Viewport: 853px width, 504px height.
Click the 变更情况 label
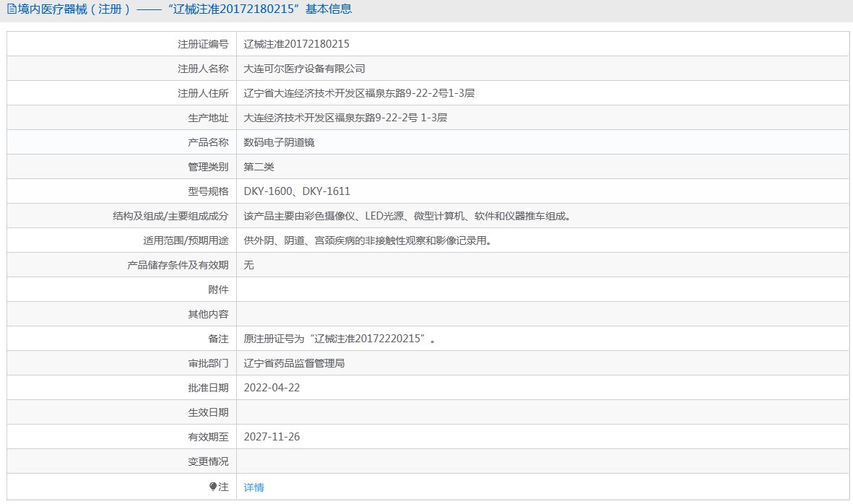tap(208, 461)
